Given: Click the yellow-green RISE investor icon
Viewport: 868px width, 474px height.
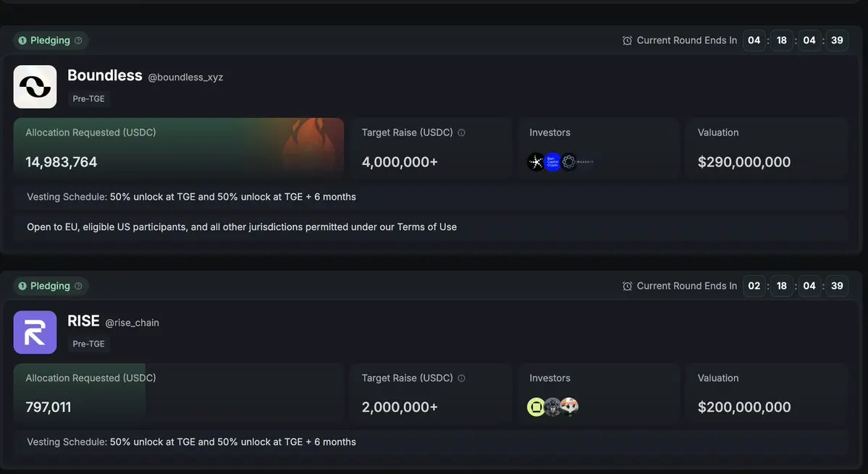Looking at the screenshot, I should click(x=535, y=407).
